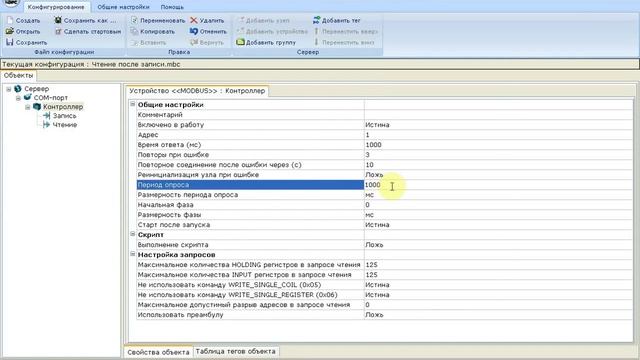Toggle Реинициализация узла при ошибке value
The height and width of the screenshot is (360, 640).
pos(498,175)
